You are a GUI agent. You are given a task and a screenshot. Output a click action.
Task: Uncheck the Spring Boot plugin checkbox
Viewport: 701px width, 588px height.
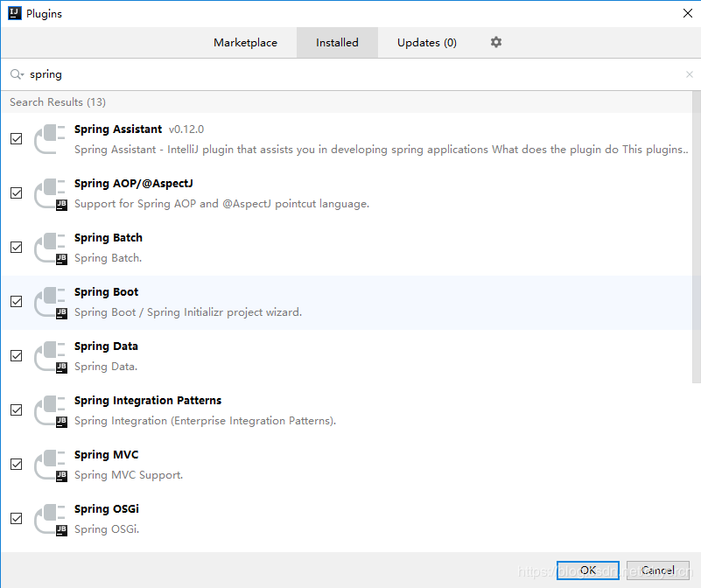[16, 301]
